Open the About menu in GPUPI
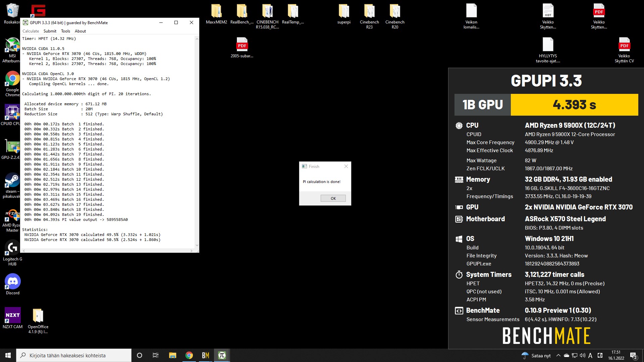The height and width of the screenshot is (362, 644). click(80, 31)
